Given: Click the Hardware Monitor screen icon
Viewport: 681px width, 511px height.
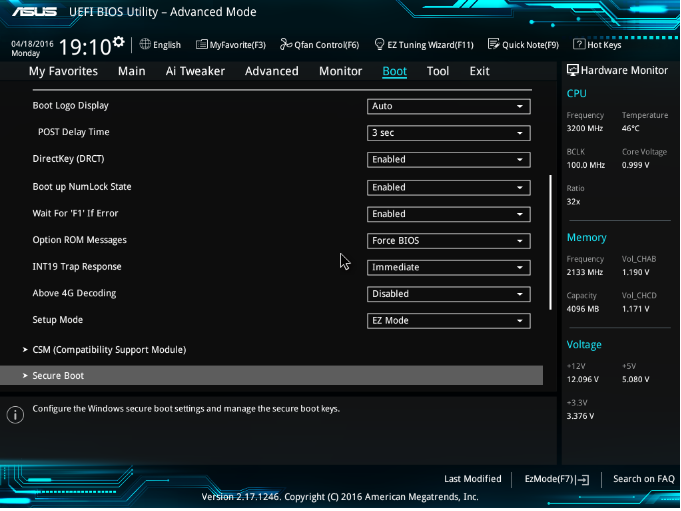Looking at the screenshot, I should (572, 70).
